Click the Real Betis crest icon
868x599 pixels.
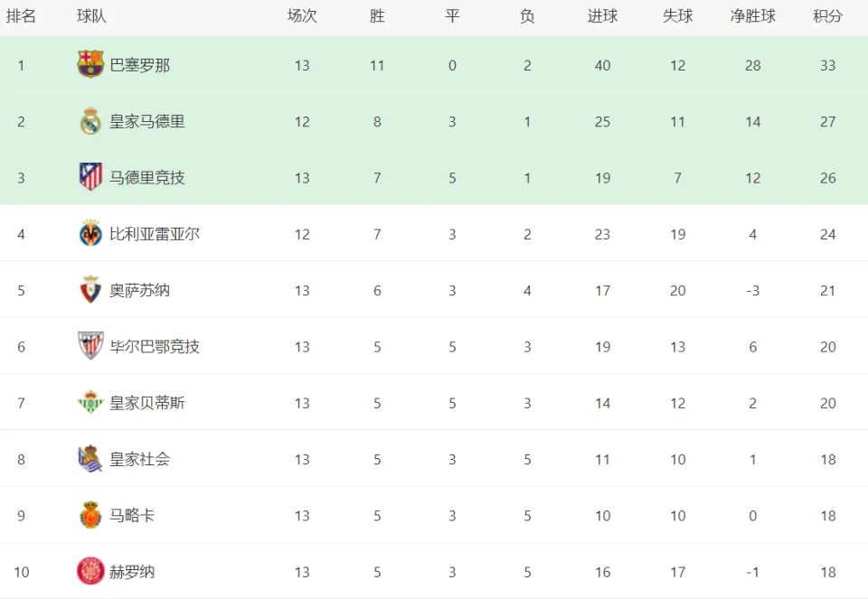point(90,402)
